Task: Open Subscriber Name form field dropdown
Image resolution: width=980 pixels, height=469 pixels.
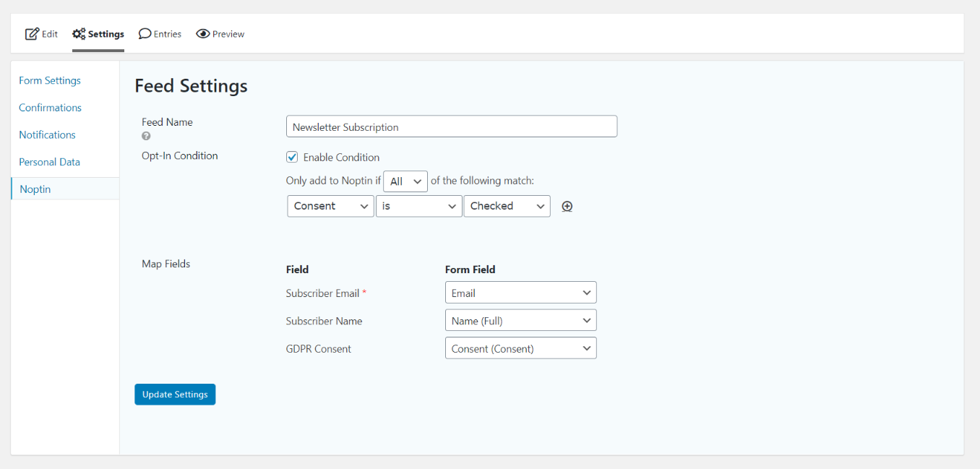Action: click(x=521, y=320)
